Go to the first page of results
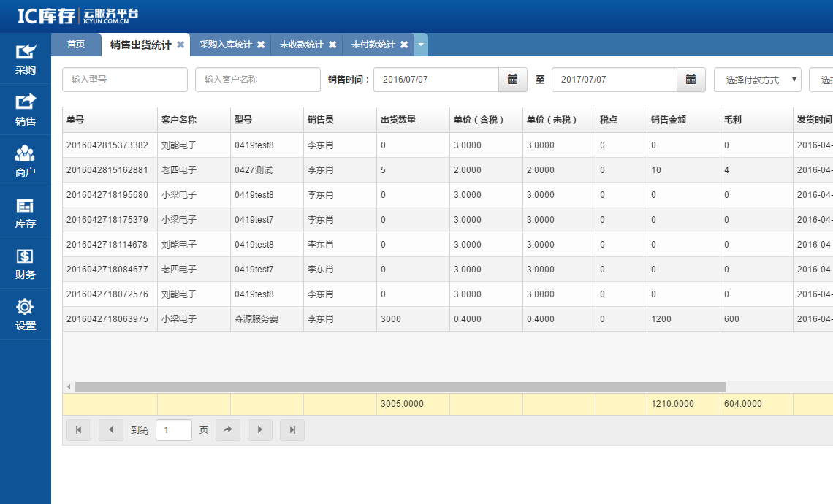This screenshot has height=504, width=833. 79,430
